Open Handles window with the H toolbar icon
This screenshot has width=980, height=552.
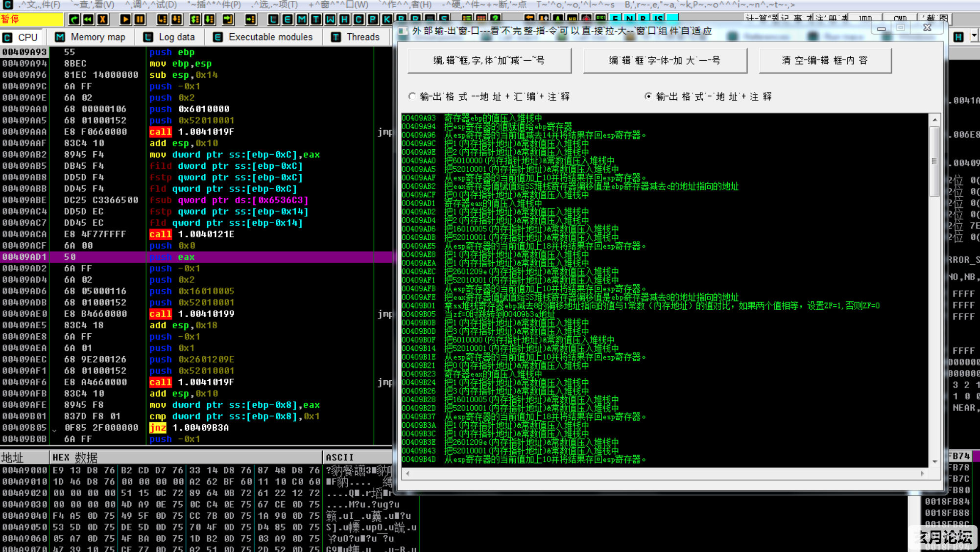pos(344,20)
